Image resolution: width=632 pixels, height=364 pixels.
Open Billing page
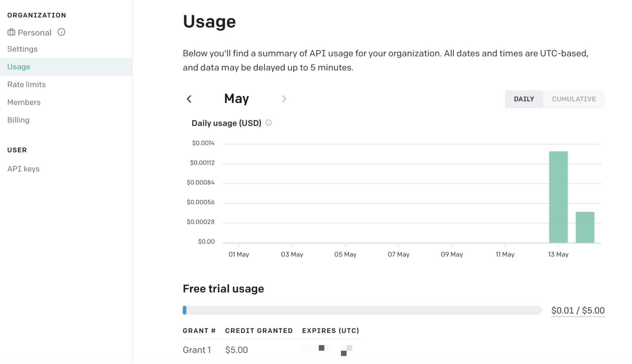click(18, 120)
